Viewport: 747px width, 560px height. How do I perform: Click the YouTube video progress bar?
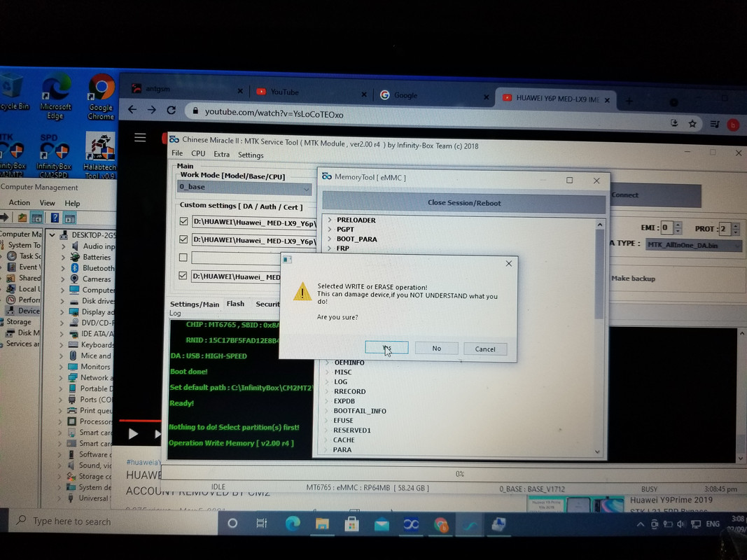[x=140, y=421]
